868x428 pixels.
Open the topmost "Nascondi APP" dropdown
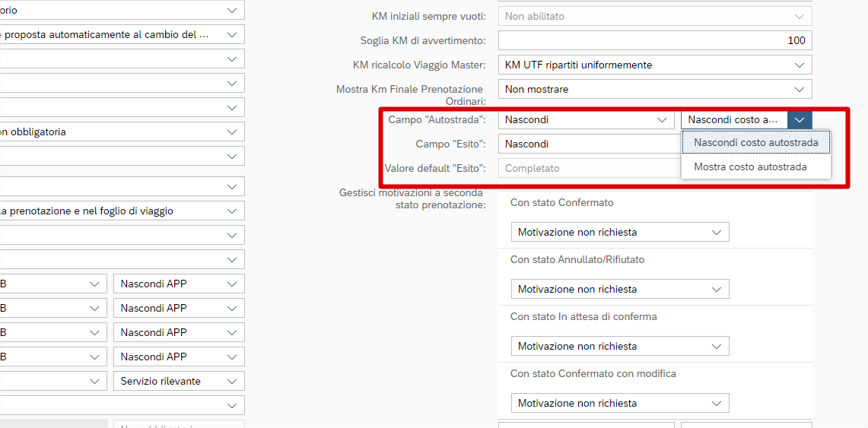[179, 284]
